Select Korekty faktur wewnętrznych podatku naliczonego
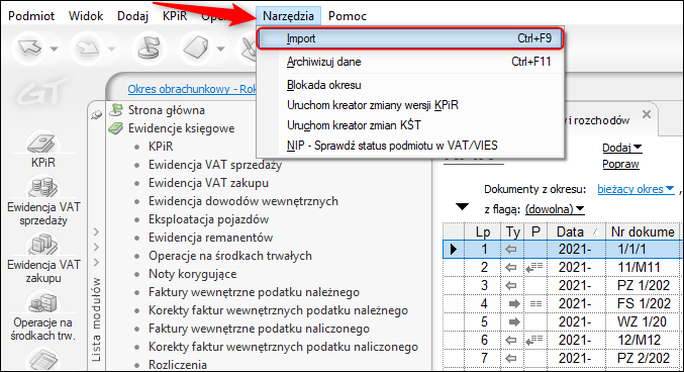 [x=283, y=347]
